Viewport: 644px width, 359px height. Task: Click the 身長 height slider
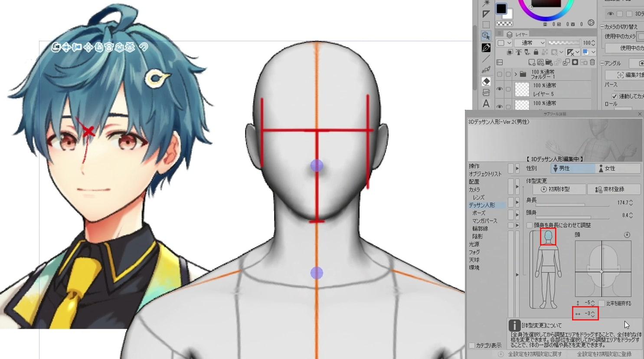[572, 205]
